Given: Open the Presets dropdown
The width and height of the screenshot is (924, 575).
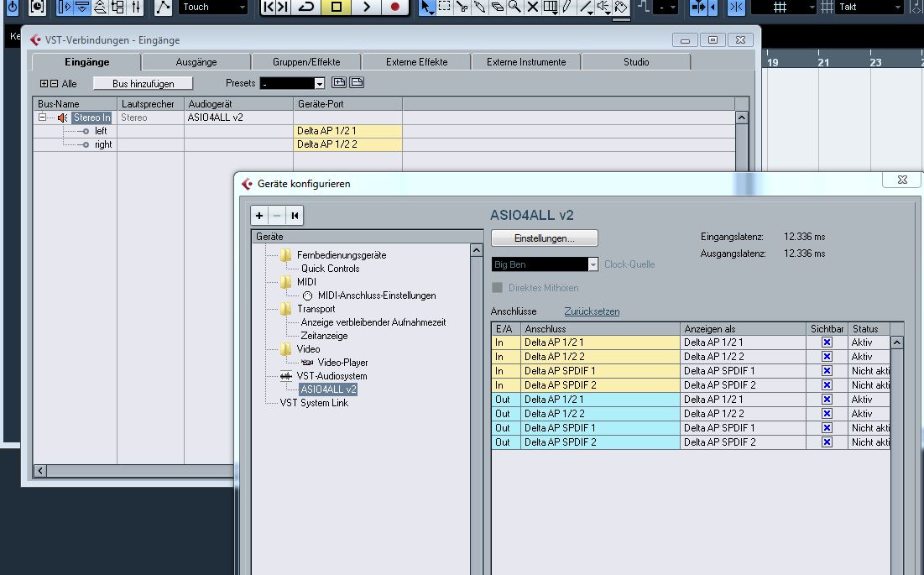Looking at the screenshot, I should [320, 84].
